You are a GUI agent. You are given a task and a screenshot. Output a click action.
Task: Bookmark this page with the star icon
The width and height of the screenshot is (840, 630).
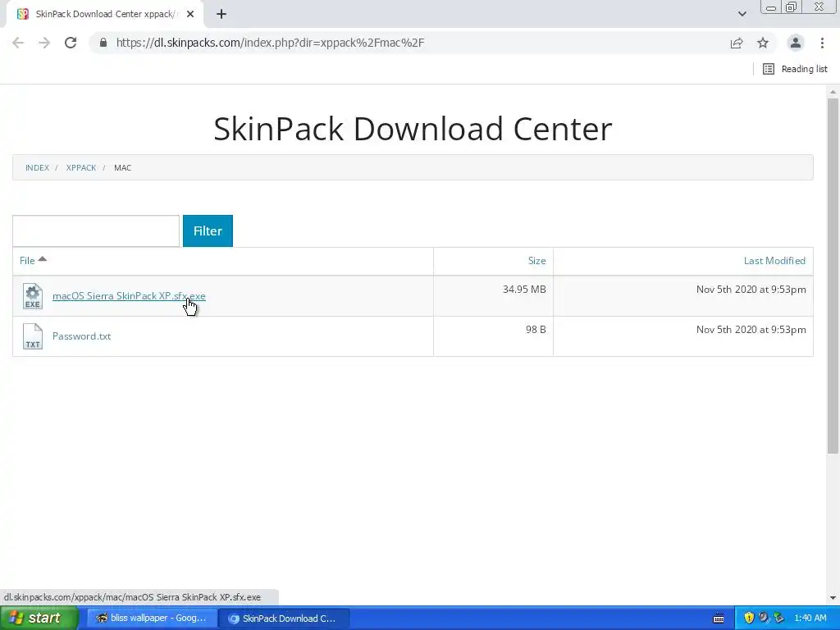(763, 43)
